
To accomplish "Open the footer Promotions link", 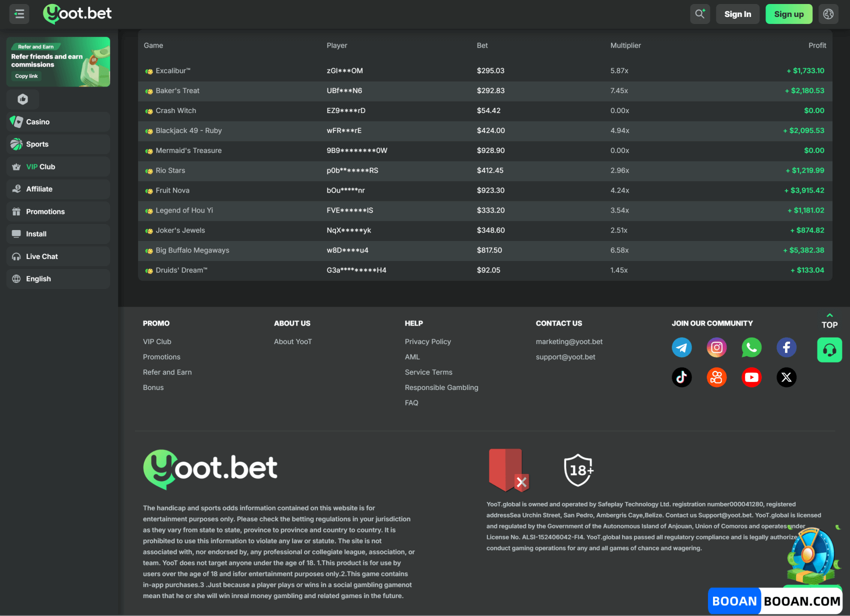I will pyautogui.click(x=161, y=357).
